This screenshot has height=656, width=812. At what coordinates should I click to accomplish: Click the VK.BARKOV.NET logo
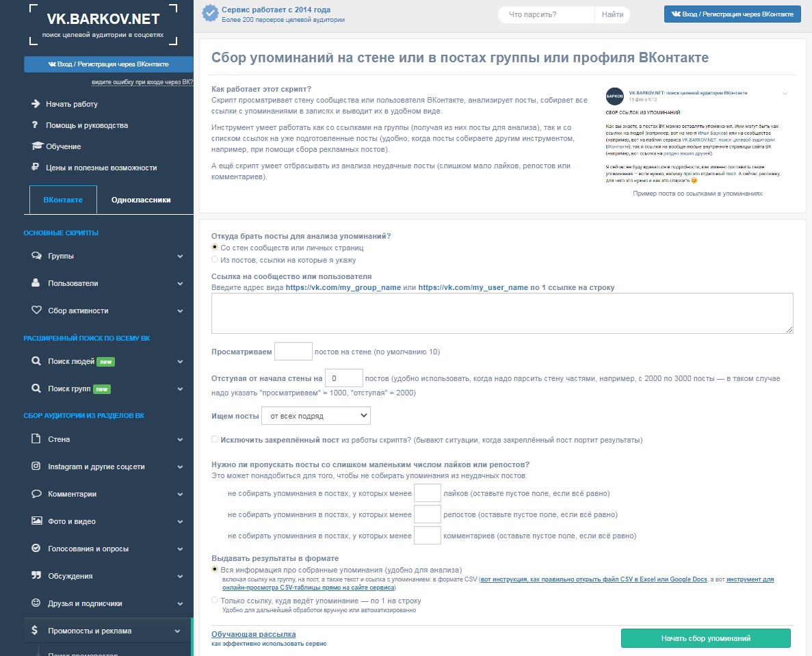(103, 25)
